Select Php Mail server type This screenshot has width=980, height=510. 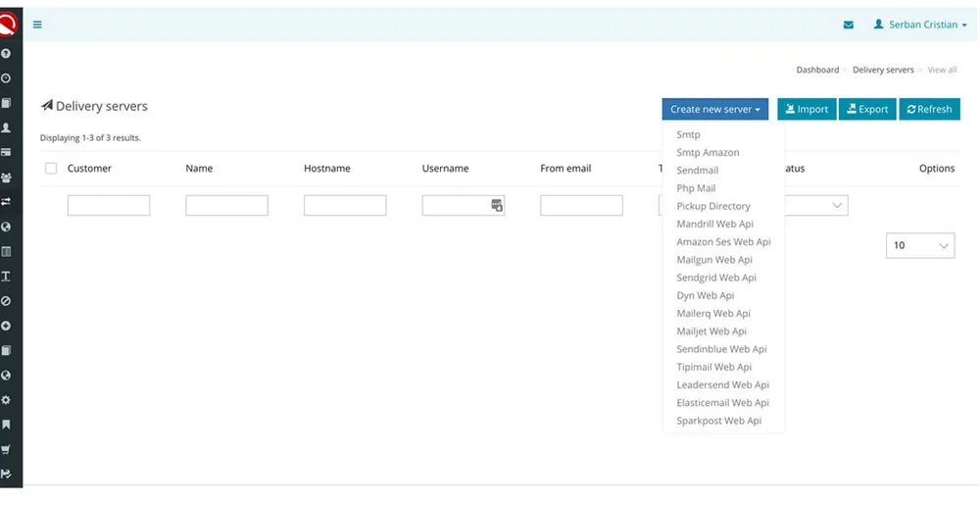[x=696, y=187]
